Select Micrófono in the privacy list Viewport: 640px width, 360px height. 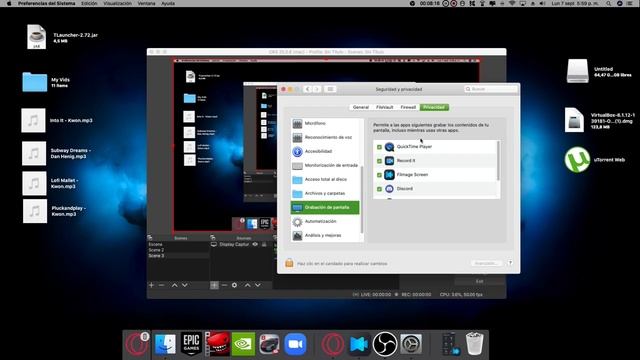coord(326,123)
